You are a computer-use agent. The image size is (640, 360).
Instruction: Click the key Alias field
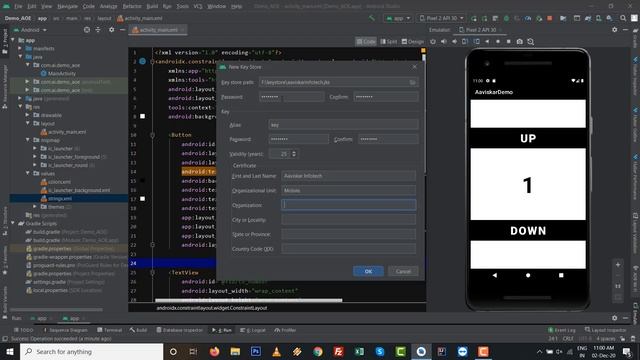pyautogui.click(x=343, y=125)
